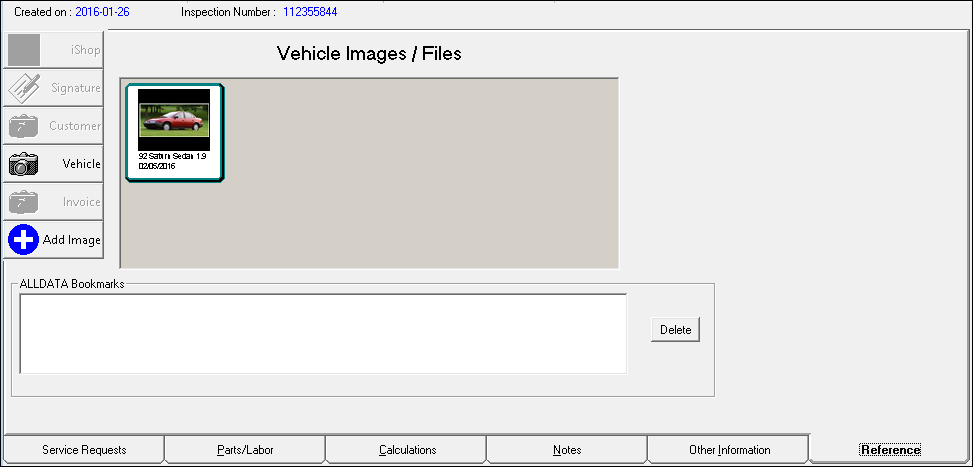Image resolution: width=973 pixels, height=467 pixels.
Task: Switch to the Other Information tab
Action: [729, 450]
